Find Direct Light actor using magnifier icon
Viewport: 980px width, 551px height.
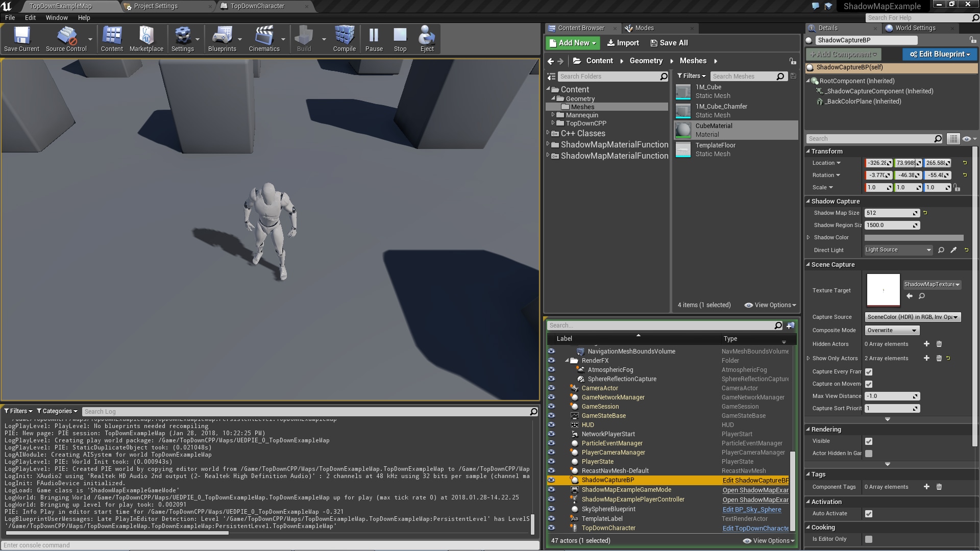941,250
